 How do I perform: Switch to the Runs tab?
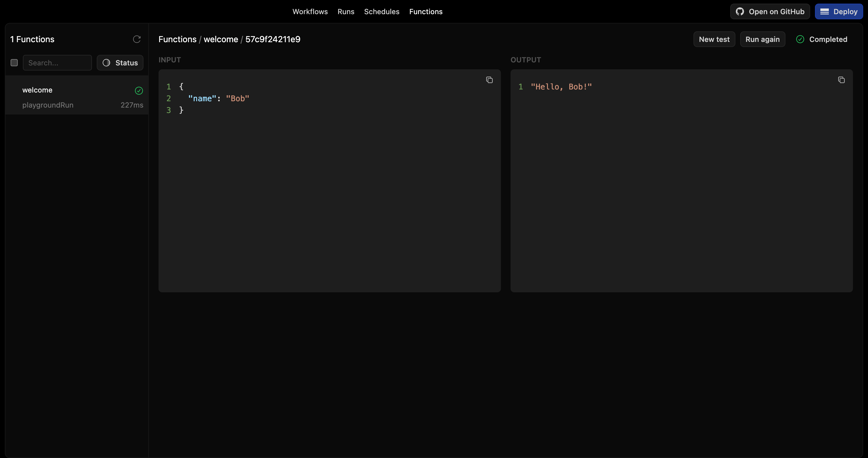(346, 11)
